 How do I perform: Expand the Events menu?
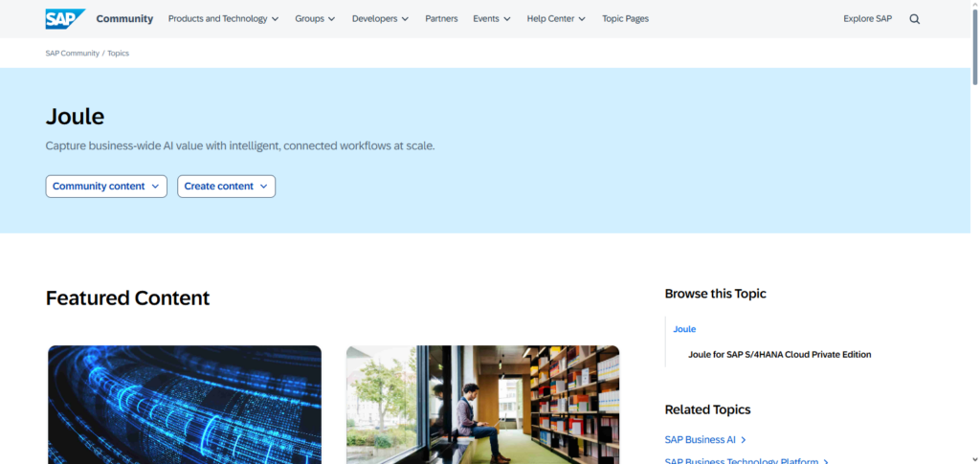click(x=492, y=19)
